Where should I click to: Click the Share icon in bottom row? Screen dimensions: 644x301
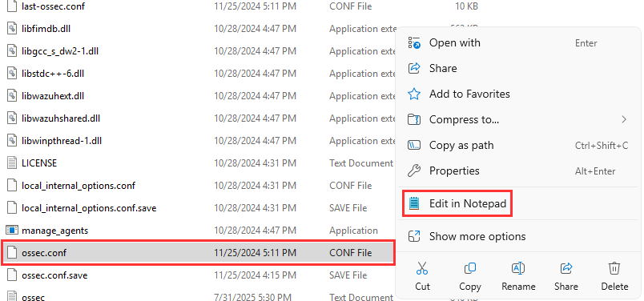click(566, 268)
